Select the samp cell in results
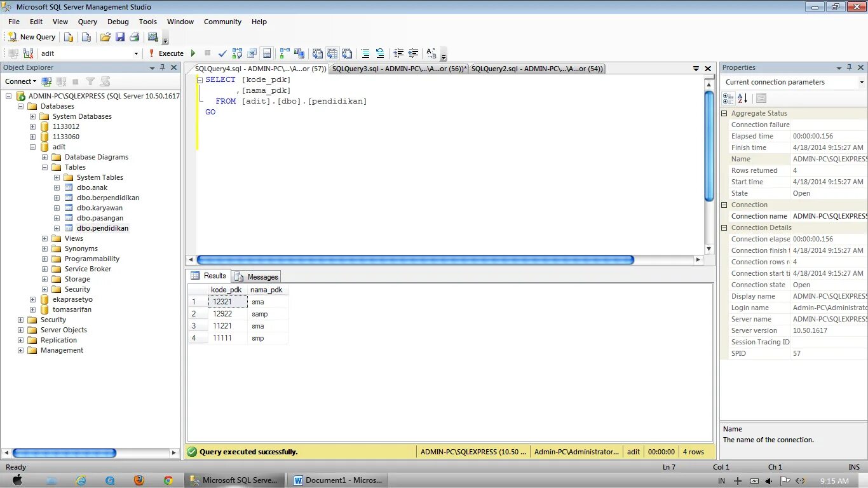 pyautogui.click(x=268, y=314)
